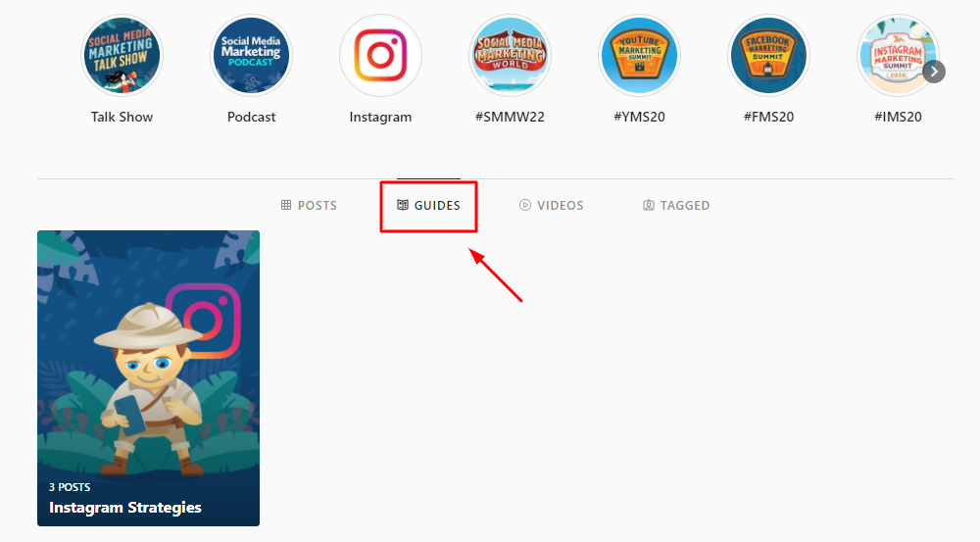Open the Podcast highlight circle

point(251,56)
